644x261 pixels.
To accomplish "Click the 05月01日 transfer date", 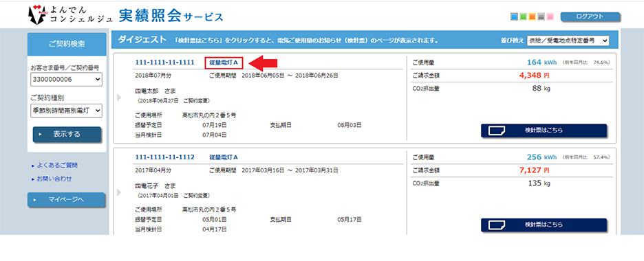I will (x=215, y=220).
